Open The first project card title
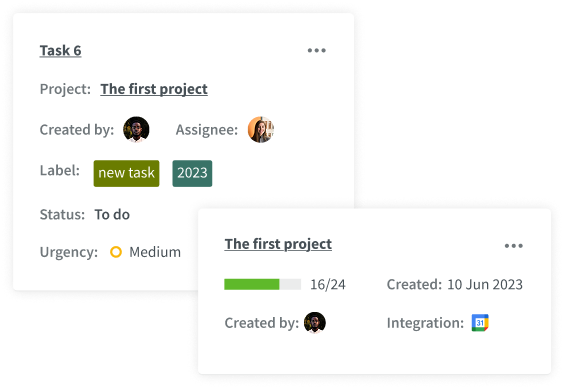Screen dimensions: 565x389 pyautogui.click(x=278, y=244)
